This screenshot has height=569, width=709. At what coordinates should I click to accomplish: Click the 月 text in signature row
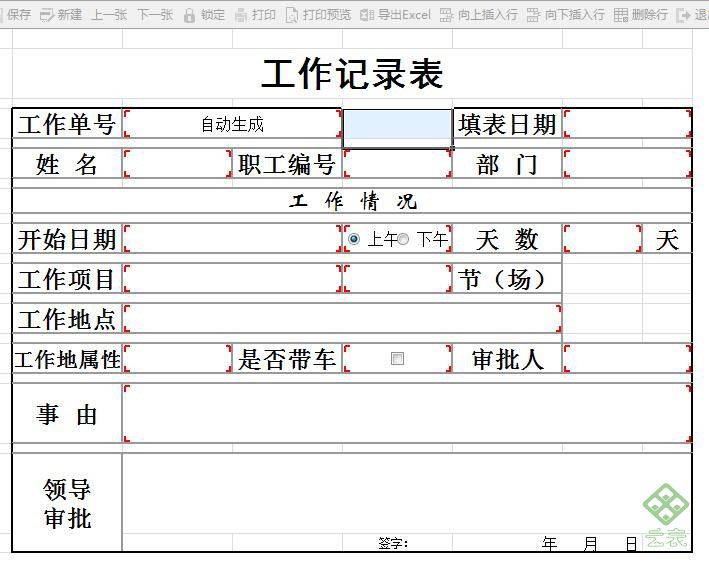click(590, 543)
